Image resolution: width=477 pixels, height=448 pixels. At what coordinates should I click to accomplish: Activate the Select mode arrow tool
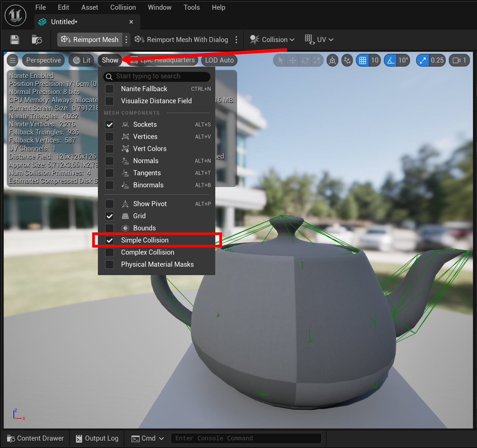pyautogui.click(x=281, y=60)
